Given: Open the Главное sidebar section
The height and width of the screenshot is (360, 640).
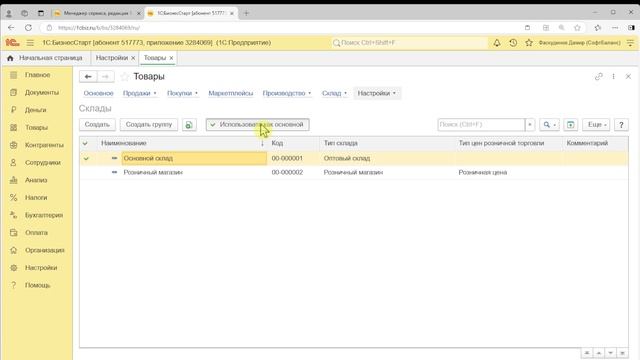Looking at the screenshot, I should (x=37, y=75).
